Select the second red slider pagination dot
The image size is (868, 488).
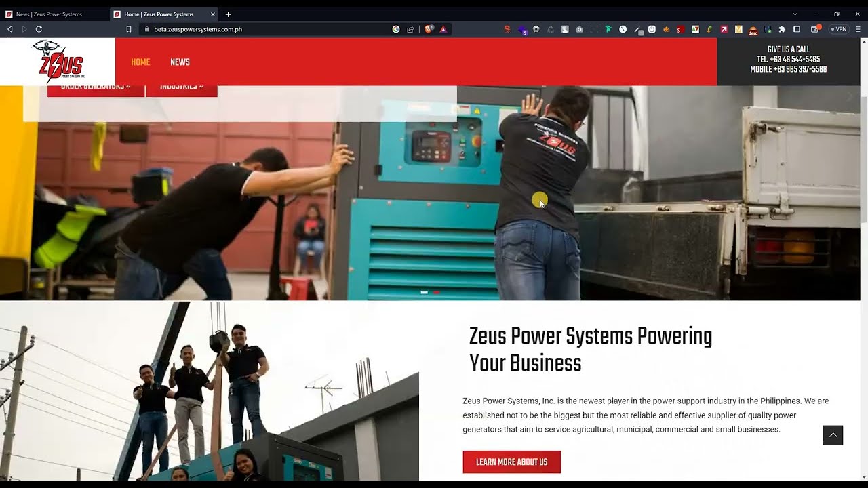click(436, 293)
